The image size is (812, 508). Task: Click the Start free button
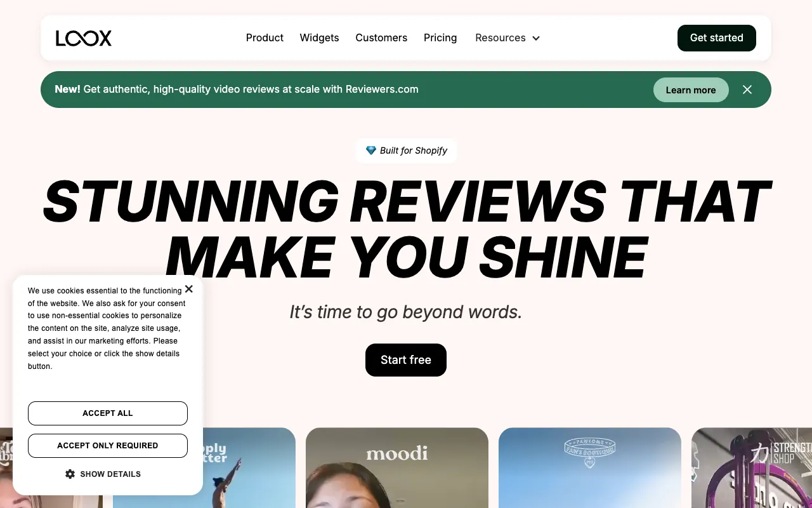tap(406, 360)
